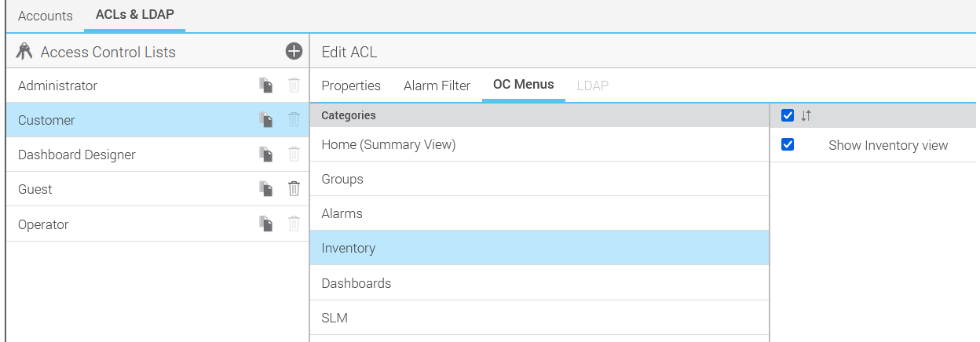Screen dimensions: 980x342
Task: Select the OC Menus tab
Action: (523, 85)
